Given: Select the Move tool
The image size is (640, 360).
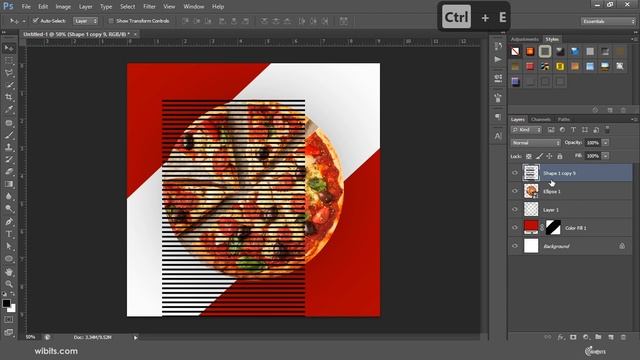Looking at the screenshot, I should [9, 49].
